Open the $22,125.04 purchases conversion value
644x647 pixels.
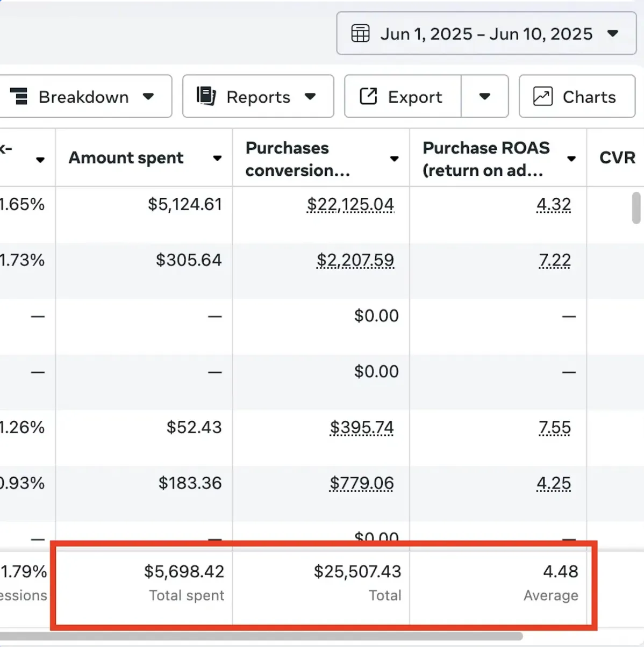tap(350, 205)
